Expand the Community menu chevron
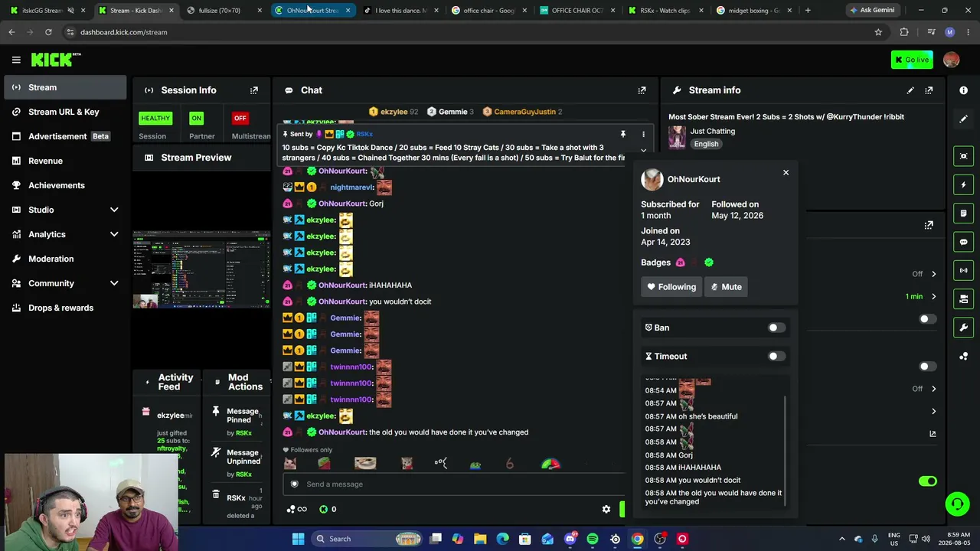 click(114, 283)
